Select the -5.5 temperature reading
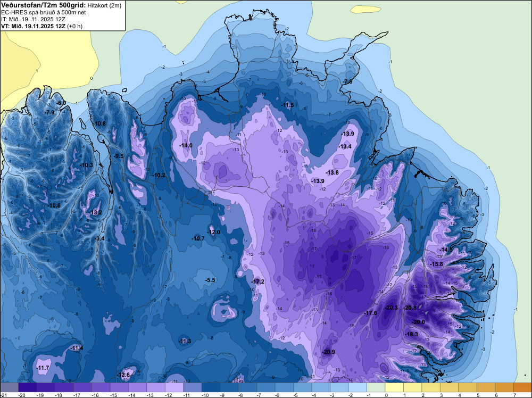 (210, 280)
